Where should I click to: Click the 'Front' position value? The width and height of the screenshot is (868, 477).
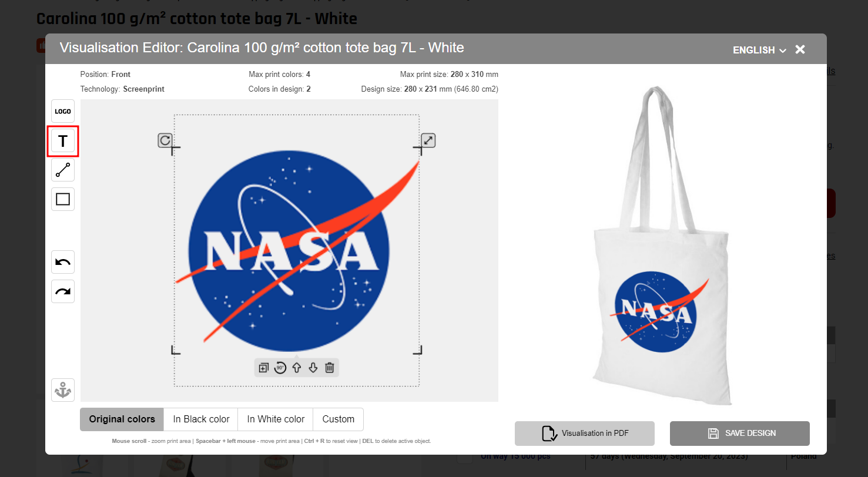121,75
